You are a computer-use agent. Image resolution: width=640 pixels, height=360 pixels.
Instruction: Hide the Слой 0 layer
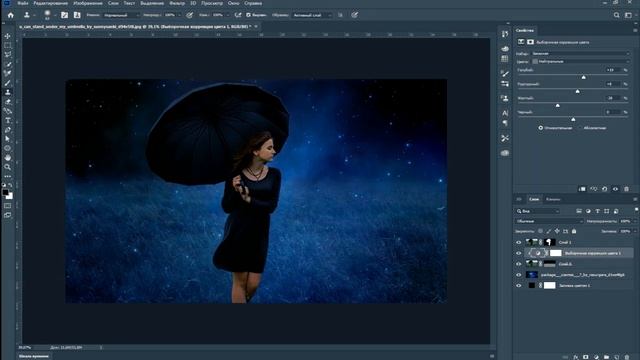coord(518,264)
